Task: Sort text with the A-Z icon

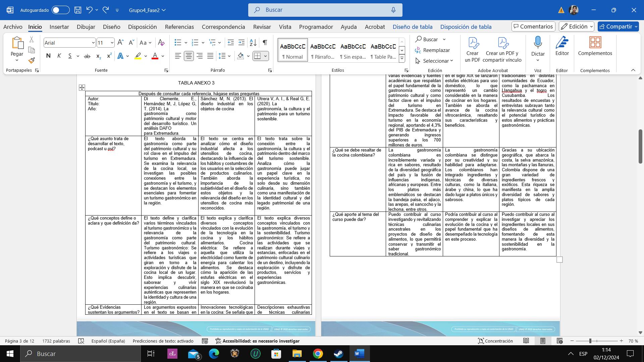Action: pyautogui.click(x=253, y=43)
